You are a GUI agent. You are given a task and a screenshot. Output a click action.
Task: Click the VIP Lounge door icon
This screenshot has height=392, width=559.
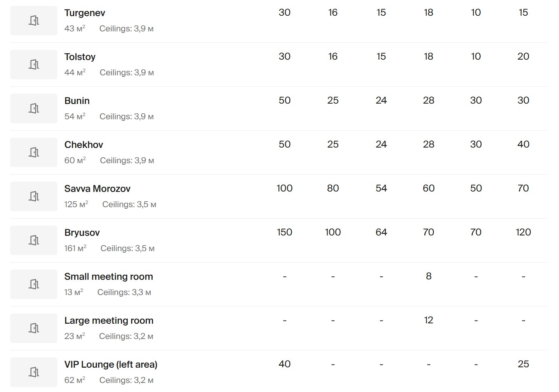click(x=34, y=372)
